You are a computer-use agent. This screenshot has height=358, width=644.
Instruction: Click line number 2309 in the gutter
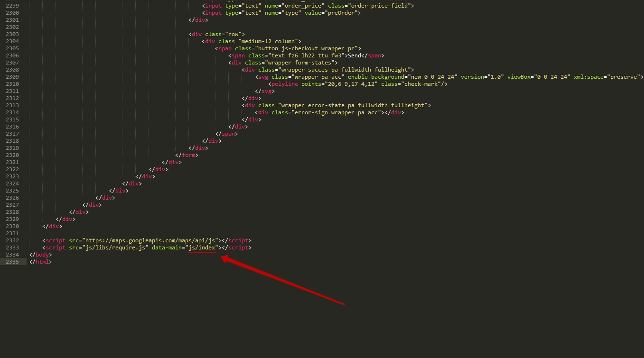pyautogui.click(x=12, y=77)
